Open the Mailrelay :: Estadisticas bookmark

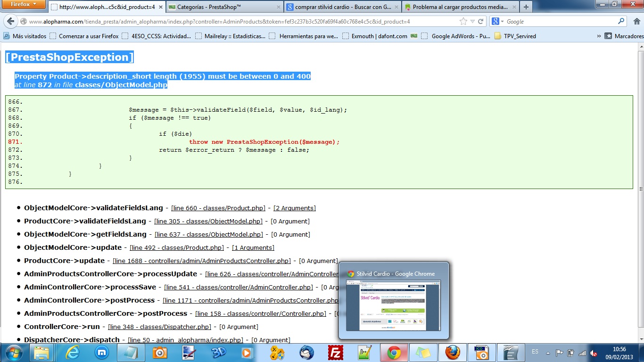pyautogui.click(x=231, y=36)
